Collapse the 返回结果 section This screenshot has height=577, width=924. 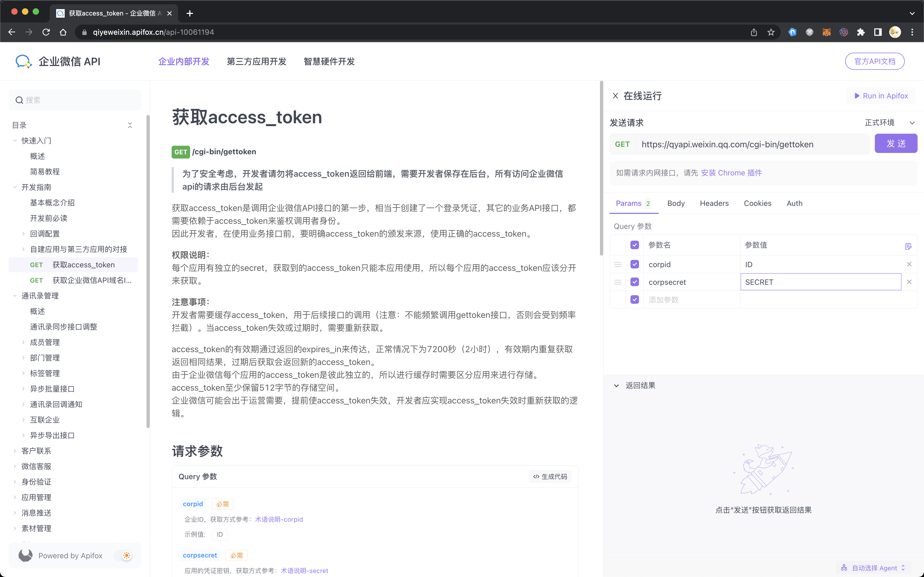(616, 386)
